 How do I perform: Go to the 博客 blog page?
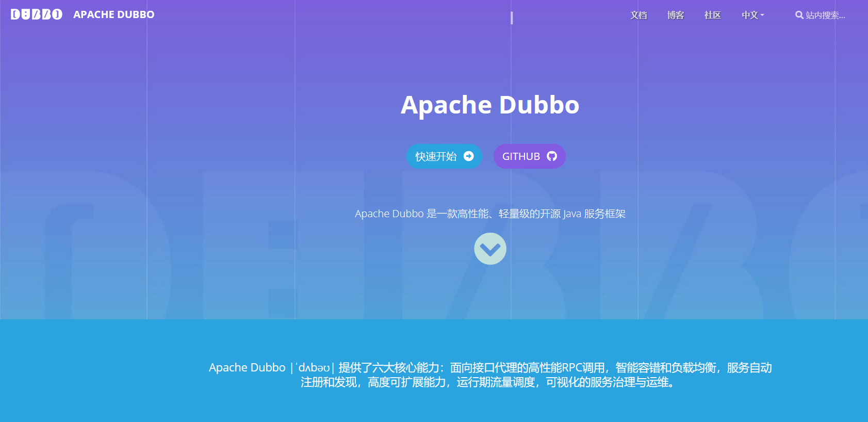pos(676,15)
